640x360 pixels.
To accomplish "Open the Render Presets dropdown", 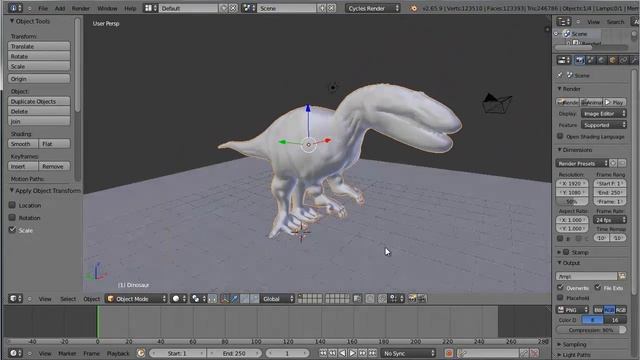I will [582, 163].
